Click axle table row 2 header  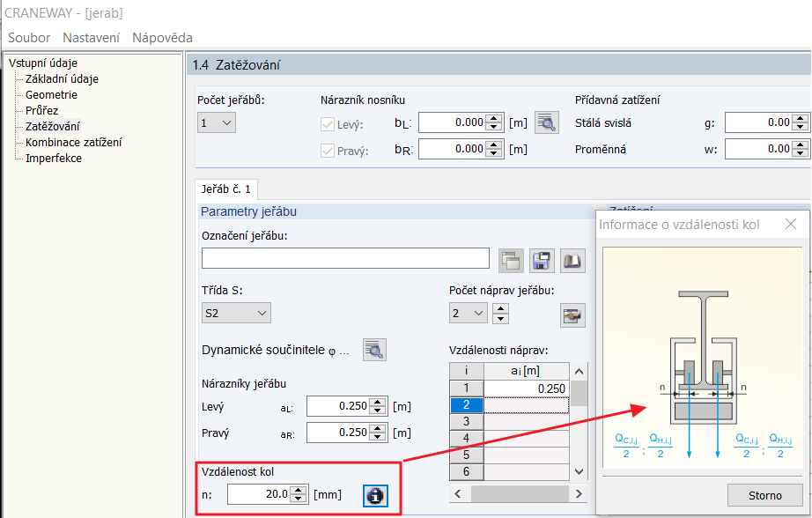[x=466, y=404]
